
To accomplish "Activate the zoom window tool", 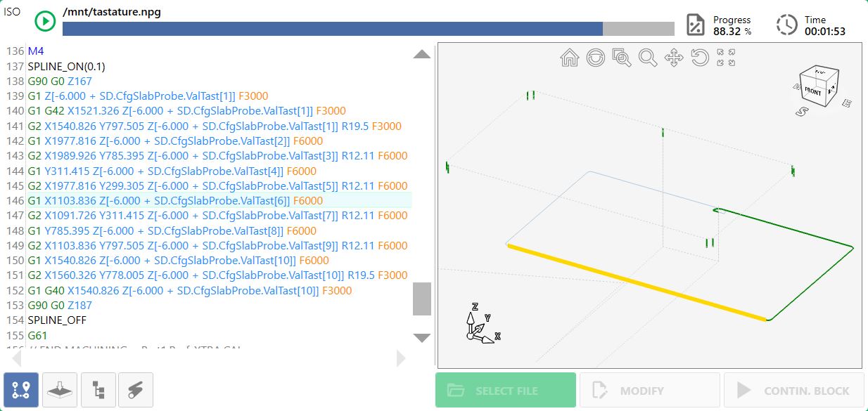I will click(622, 58).
